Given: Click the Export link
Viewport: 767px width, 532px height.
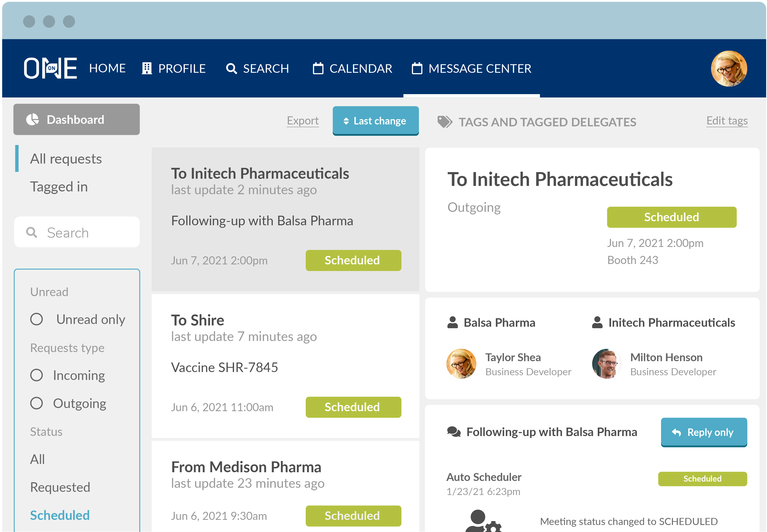Looking at the screenshot, I should [303, 121].
